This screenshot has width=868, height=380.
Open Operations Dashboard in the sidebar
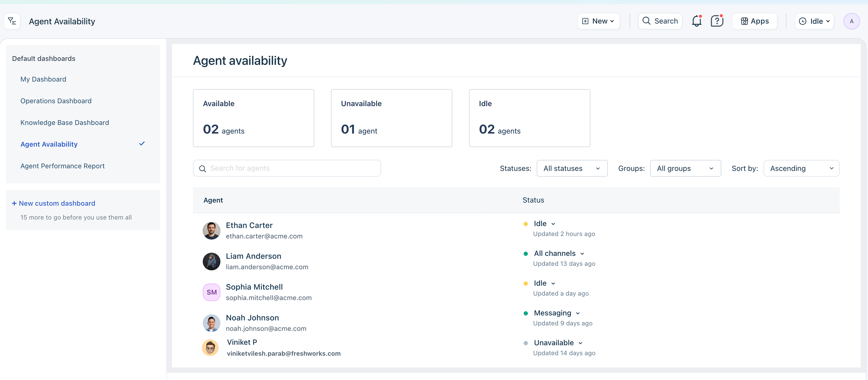point(56,101)
